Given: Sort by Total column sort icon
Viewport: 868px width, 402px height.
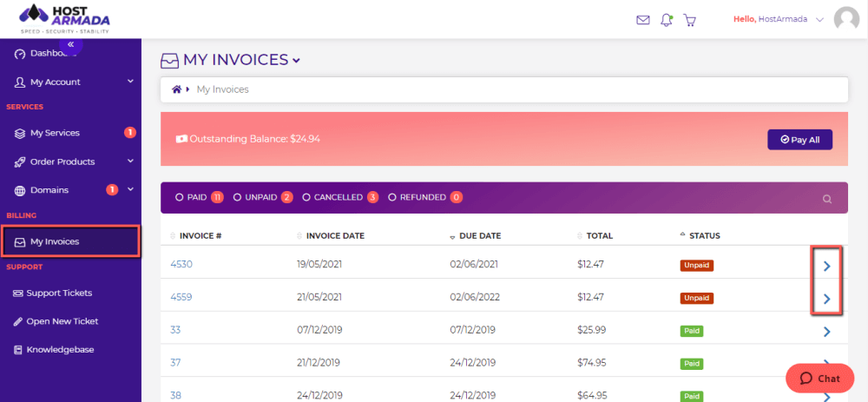Looking at the screenshot, I should (580, 236).
